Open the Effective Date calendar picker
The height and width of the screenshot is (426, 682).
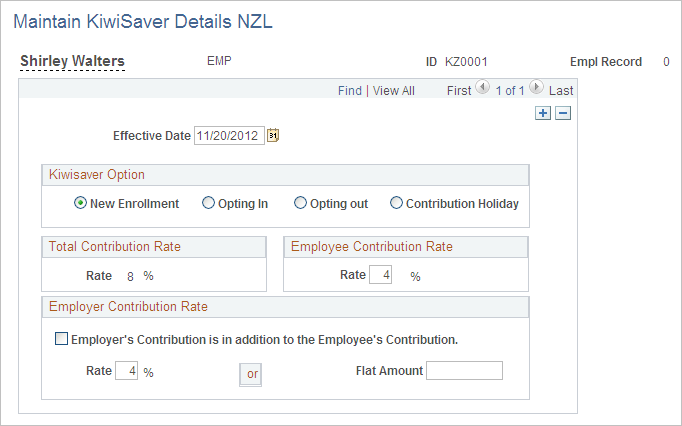coord(273,135)
